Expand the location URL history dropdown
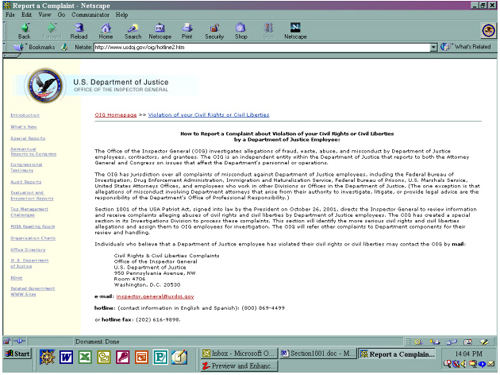Image resolution: width=500 pixels, height=375 pixels. [x=433, y=47]
